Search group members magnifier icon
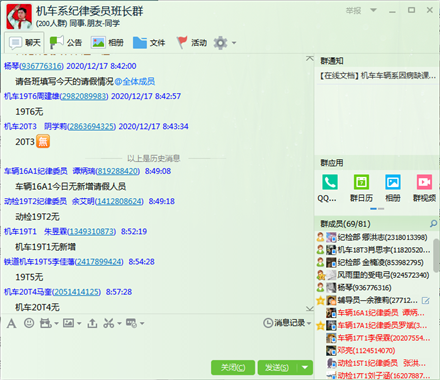Screen dimensions: 440x380 pos(433,224)
